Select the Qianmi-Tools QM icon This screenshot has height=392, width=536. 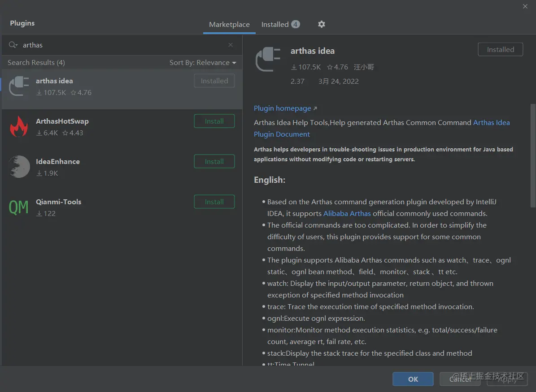click(x=19, y=207)
